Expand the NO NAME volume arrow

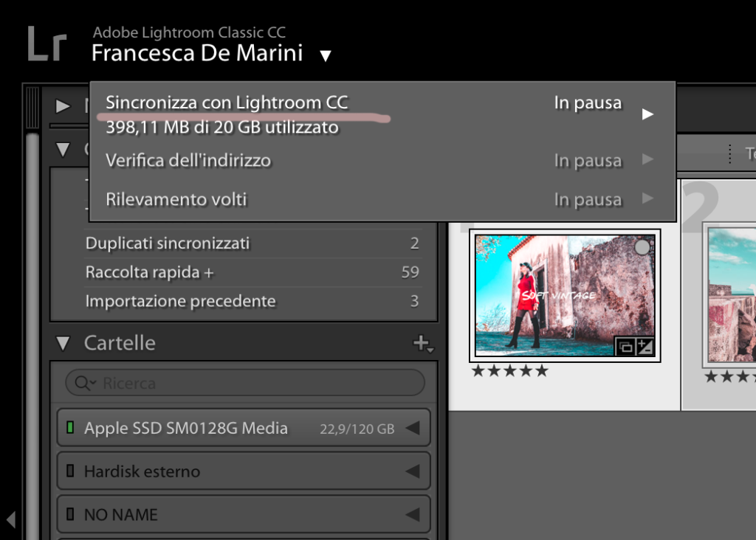click(413, 514)
